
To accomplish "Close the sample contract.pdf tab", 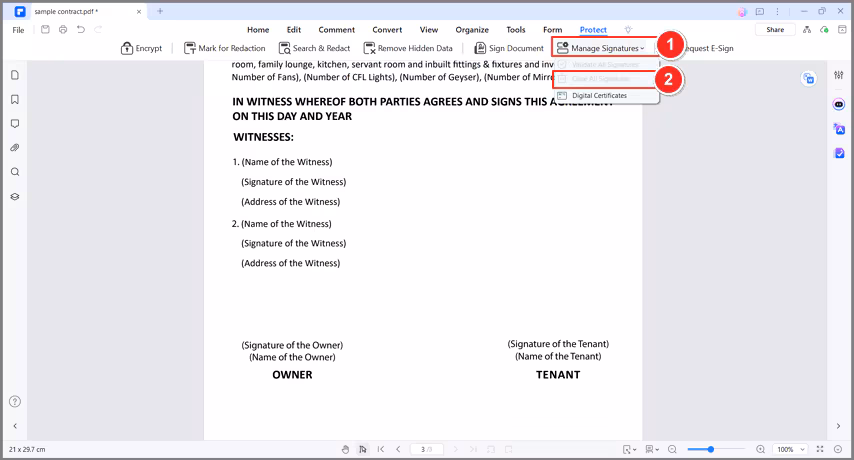I will [139, 11].
